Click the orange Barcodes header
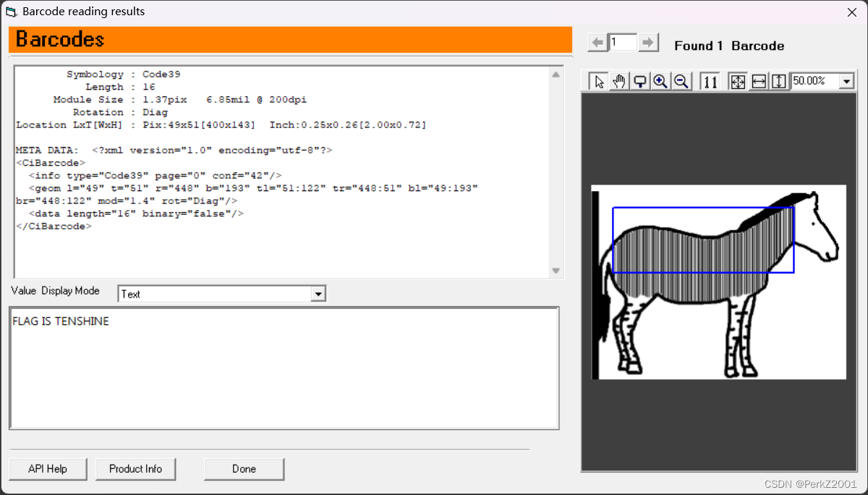 click(290, 39)
